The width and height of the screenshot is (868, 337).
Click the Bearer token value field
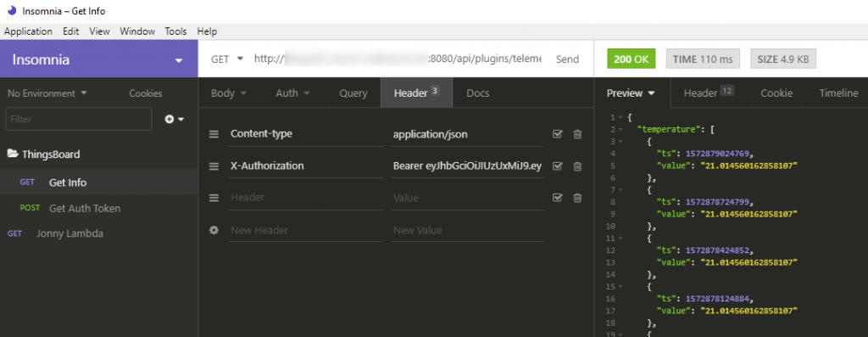click(x=467, y=166)
